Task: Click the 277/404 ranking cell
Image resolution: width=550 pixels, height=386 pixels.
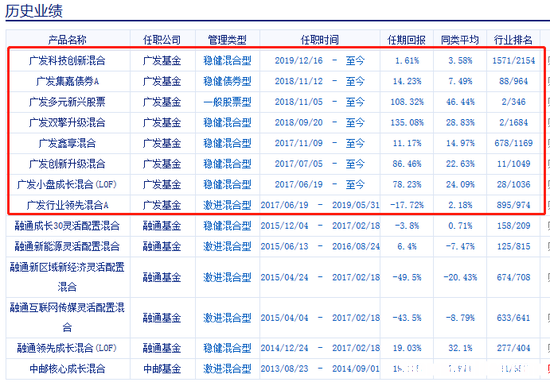Action: click(514, 348)
